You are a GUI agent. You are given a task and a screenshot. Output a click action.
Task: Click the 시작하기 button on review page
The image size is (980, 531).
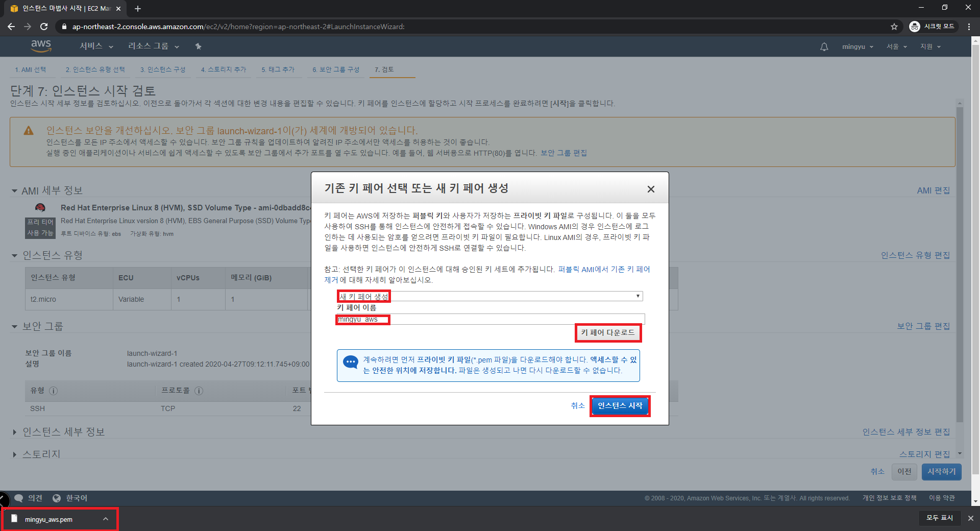pos(942,471)
